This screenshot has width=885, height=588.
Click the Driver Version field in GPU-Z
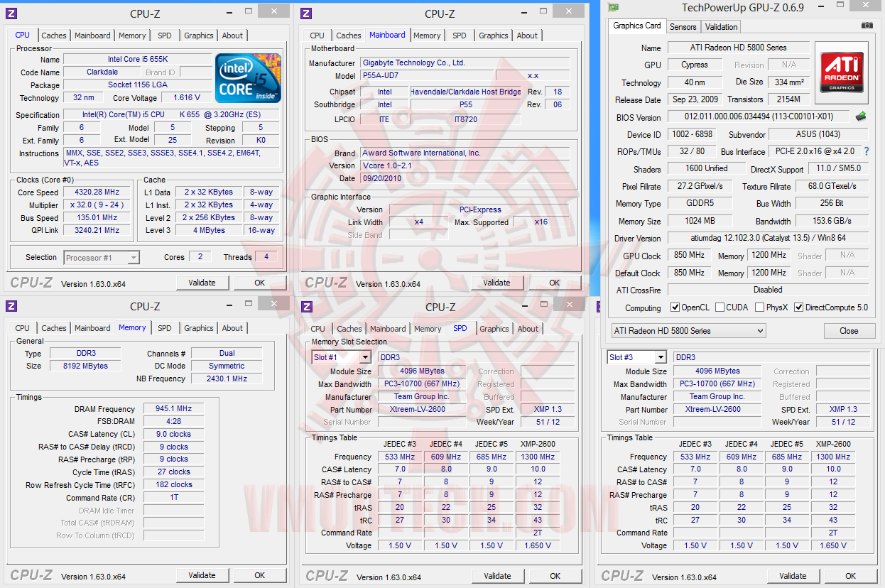click(x=768, y=239)
